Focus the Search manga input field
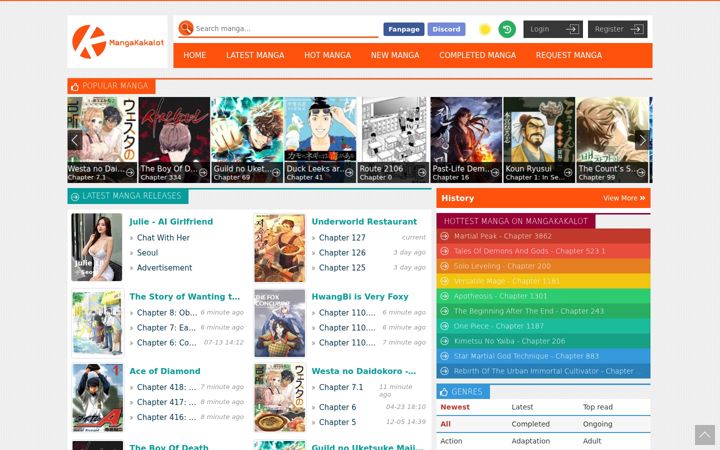The image size is (720, 450). point(286,28)
